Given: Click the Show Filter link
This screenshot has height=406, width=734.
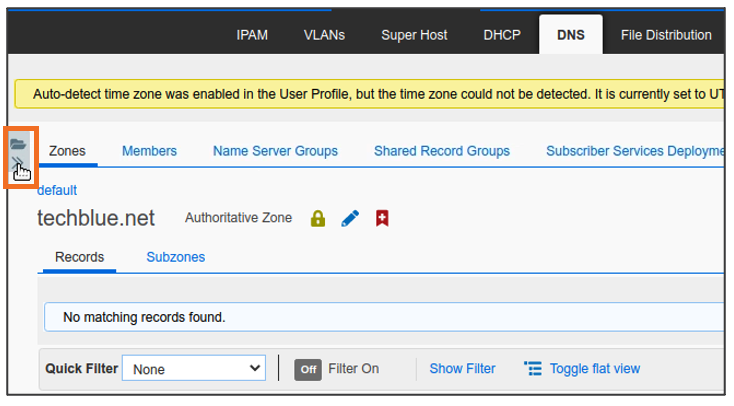Looking at the screenshot, I should click(x=462, y=369).
